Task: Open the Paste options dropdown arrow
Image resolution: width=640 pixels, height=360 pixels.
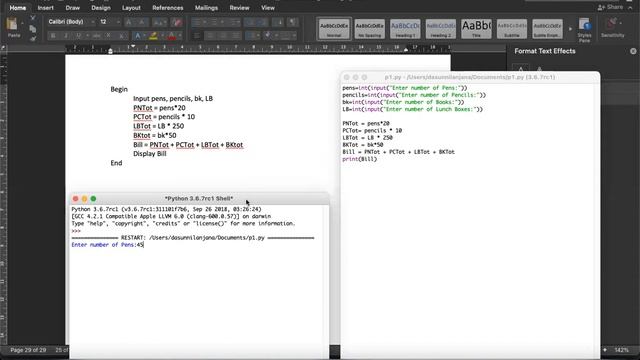Action: pos(22,24)
